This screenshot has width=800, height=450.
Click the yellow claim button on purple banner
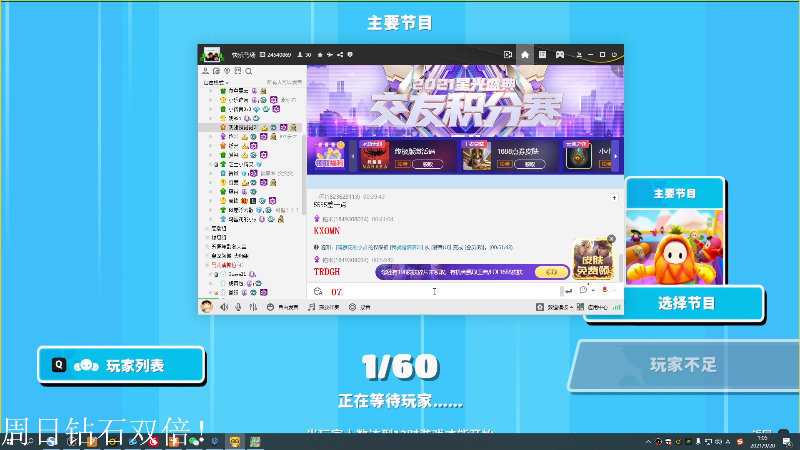[x=551, y=272]
